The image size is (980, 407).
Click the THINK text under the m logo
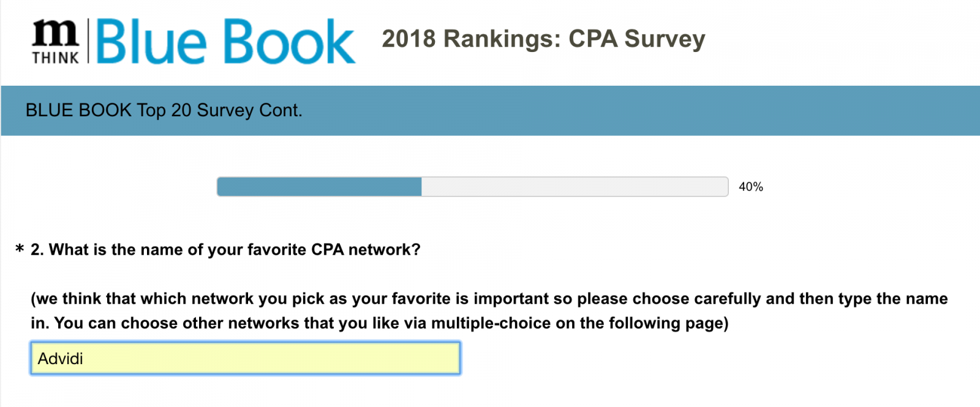pyautogui.click(x=56, y=58)
